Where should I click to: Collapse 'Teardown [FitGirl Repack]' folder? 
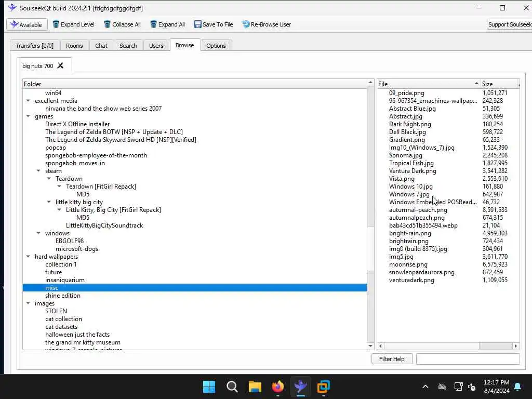[59, 187]
